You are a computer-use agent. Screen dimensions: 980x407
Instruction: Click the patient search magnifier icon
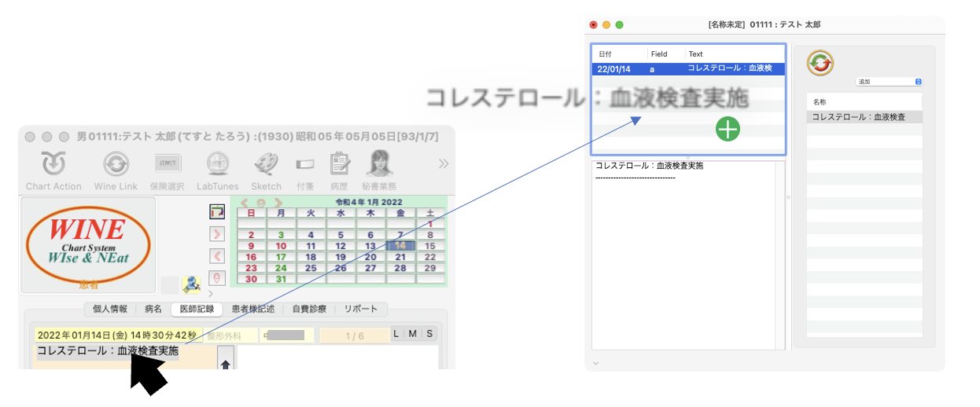click(x=191, y=284)
